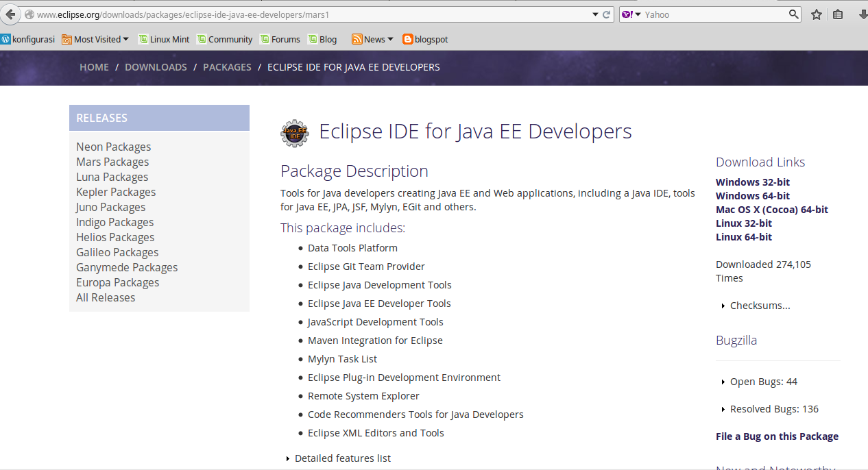868x470 pixels.
Task: Click Eclipse Git Team Provider item
Action: click(x=366, y=267)
